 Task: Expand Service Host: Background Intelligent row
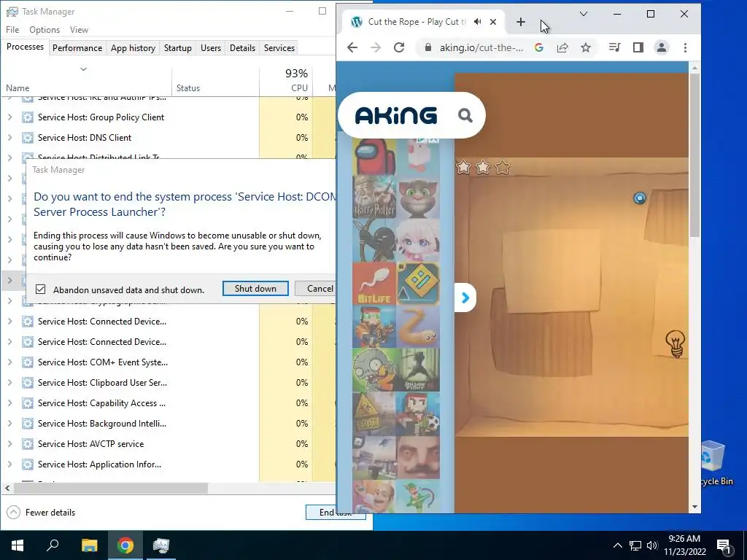[x=9, y=424]
